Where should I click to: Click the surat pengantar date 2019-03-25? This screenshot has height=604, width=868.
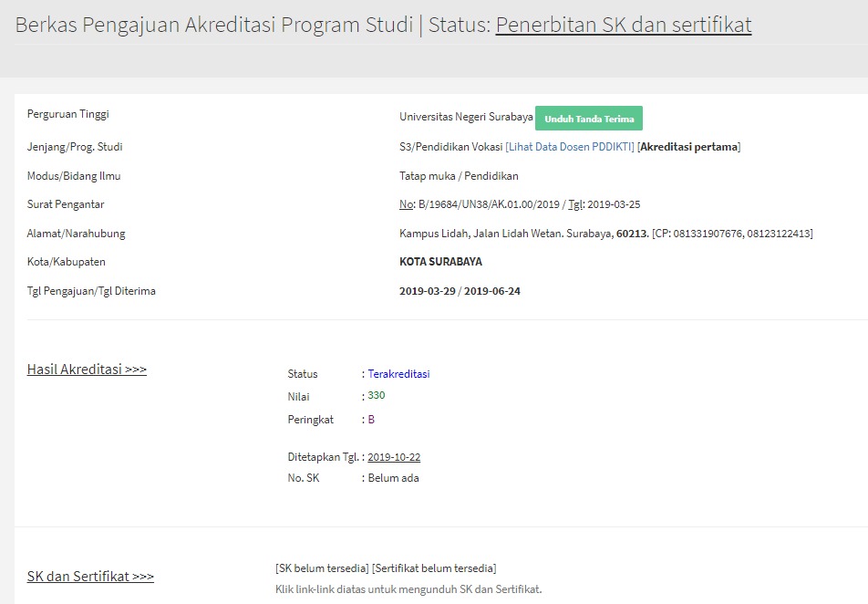click(614, 204)
